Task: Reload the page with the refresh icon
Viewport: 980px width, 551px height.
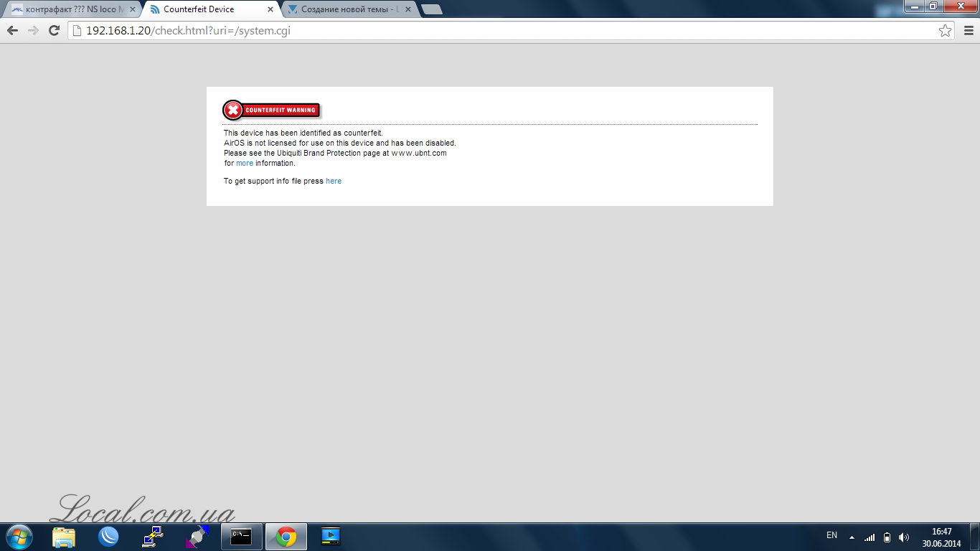Action: pyautogui.click(x=54, y=30)
